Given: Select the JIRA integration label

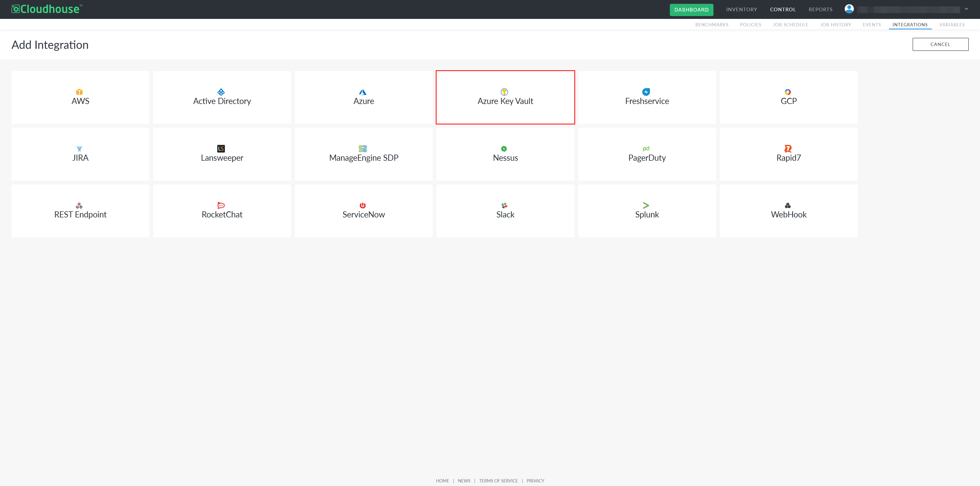Looking at the screenshot, I should point(80,158).
